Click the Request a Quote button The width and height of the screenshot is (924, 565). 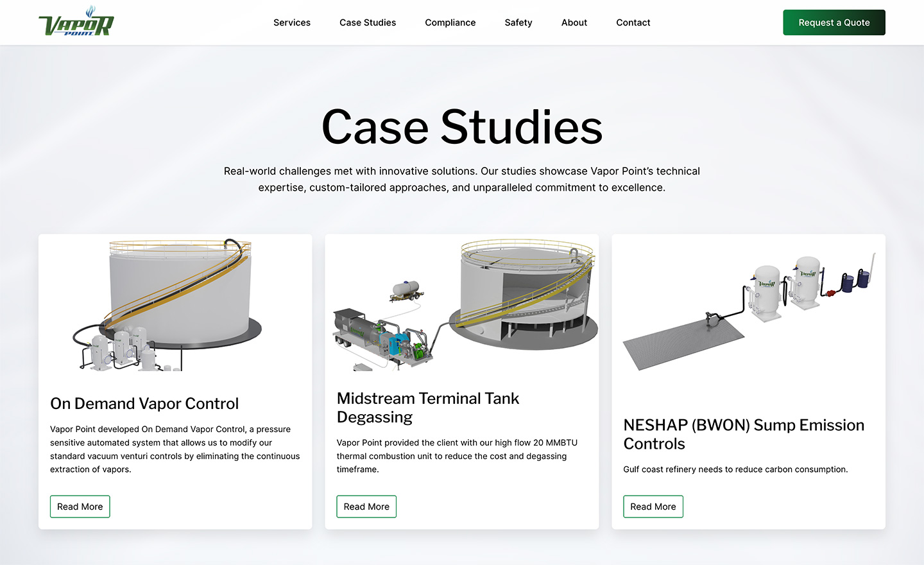coord(834,22)
